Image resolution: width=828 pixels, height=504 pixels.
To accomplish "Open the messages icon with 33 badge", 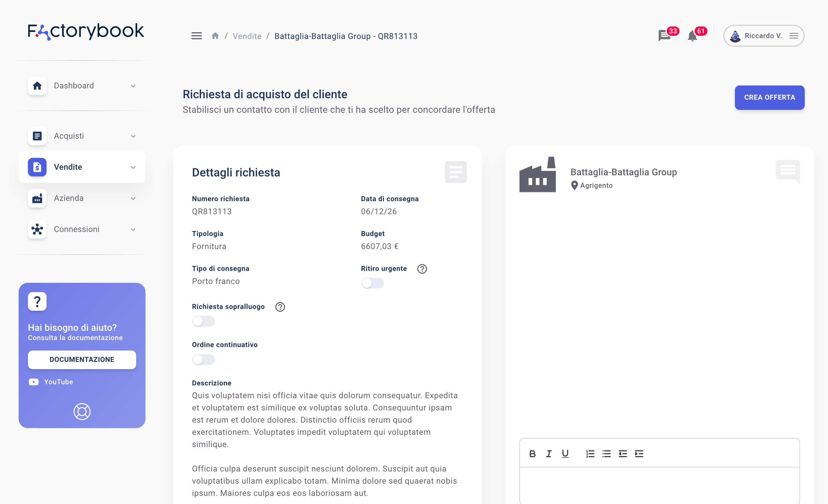I will click(x=665, y=35).
